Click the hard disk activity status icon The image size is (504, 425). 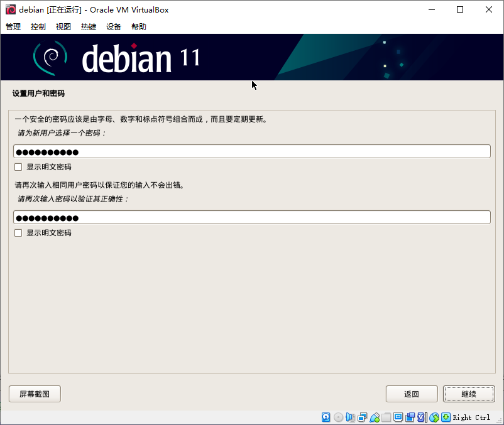326,417
